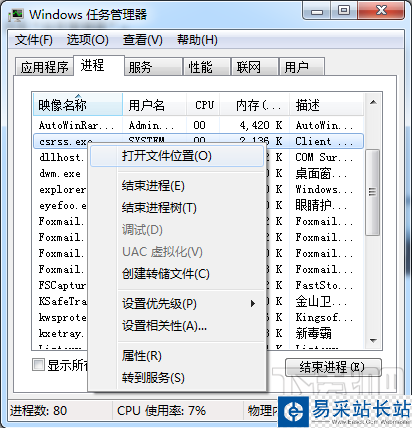This screenshot has height=428, width=412.
Task: Sort by 用户名 column header
Action: click(154, 105)
